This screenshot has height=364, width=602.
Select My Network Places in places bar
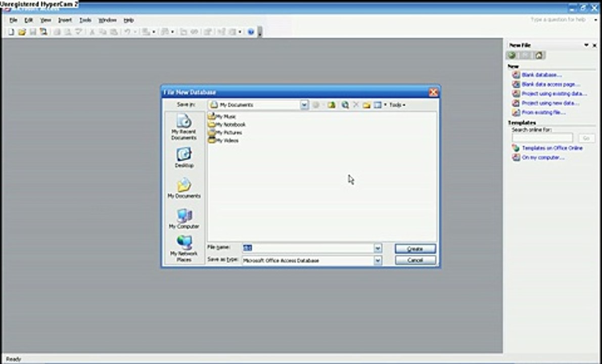pos(184,248)
